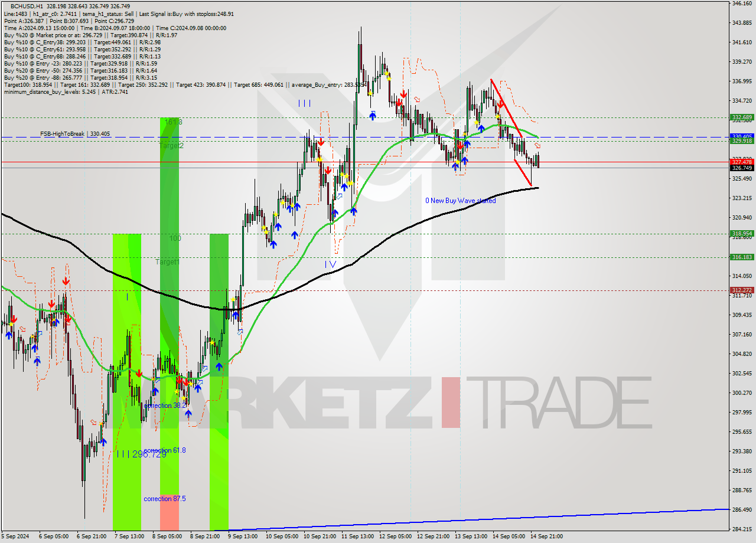This screenshot has width=756, height=543.
Task: Click the 346.260 price axis value
Action: 742,4
